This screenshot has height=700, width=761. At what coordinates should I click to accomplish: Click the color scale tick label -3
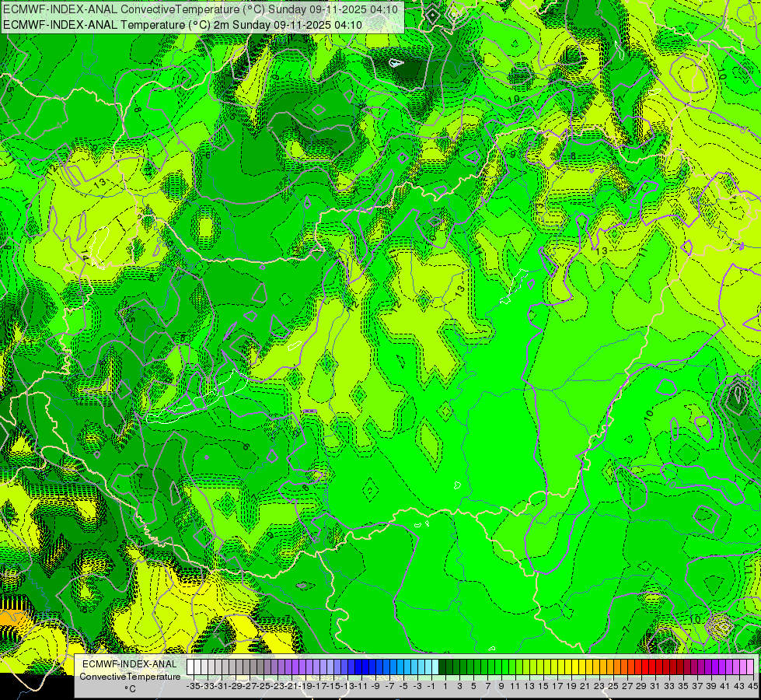click(418, 687)
